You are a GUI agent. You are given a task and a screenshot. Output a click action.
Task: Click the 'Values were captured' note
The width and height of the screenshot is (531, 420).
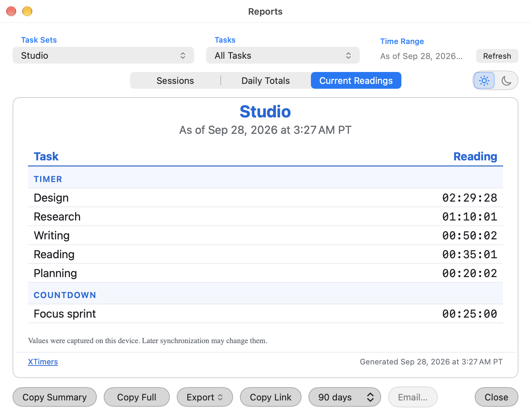click(148, 341)
